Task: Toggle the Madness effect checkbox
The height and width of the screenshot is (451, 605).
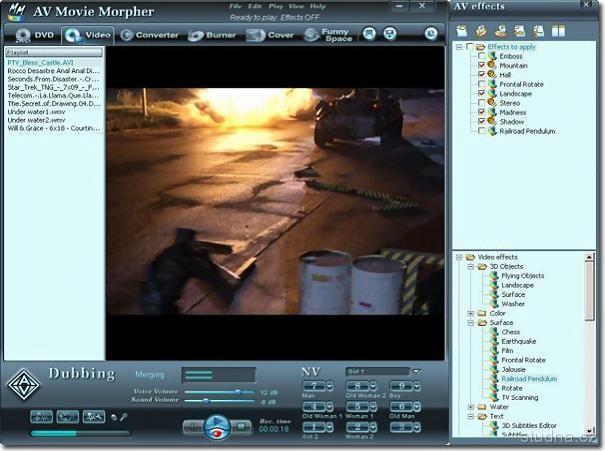Action: point(481,112)
